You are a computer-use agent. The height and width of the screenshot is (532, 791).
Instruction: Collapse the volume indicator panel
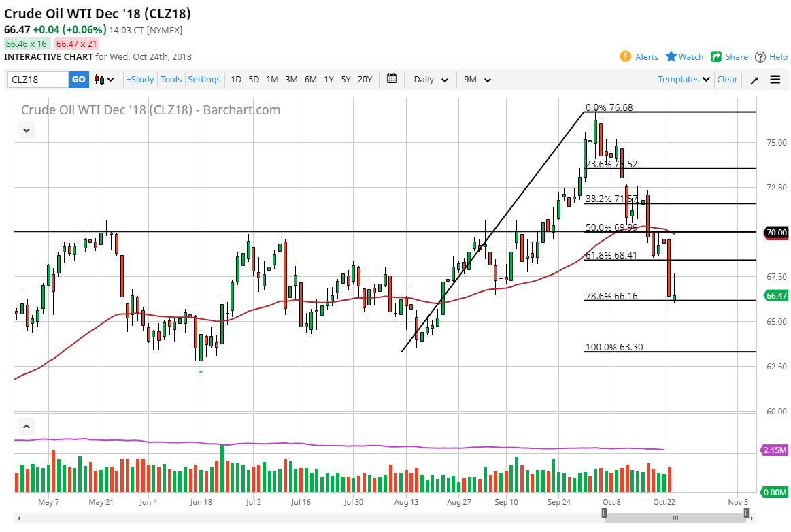tap(26, 425)
